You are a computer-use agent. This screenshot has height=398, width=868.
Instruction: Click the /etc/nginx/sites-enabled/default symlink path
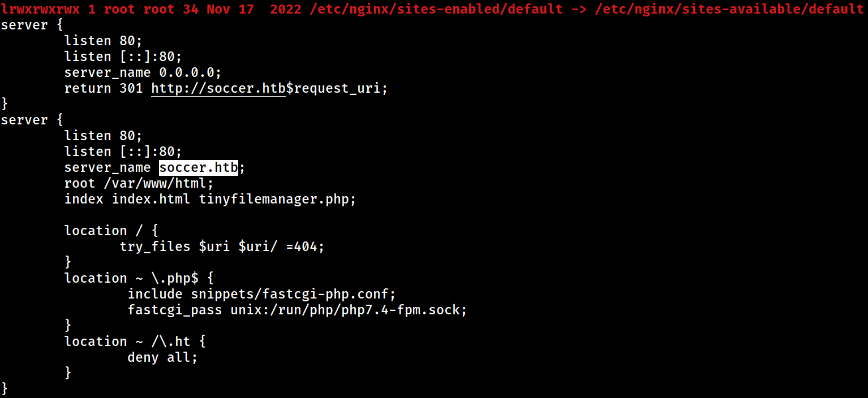[436, 9]
